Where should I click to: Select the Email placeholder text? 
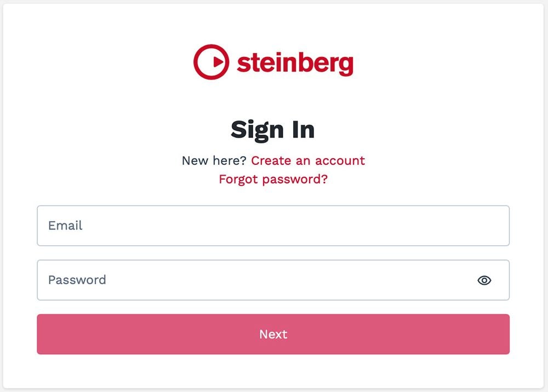click(x=65, y=226)
